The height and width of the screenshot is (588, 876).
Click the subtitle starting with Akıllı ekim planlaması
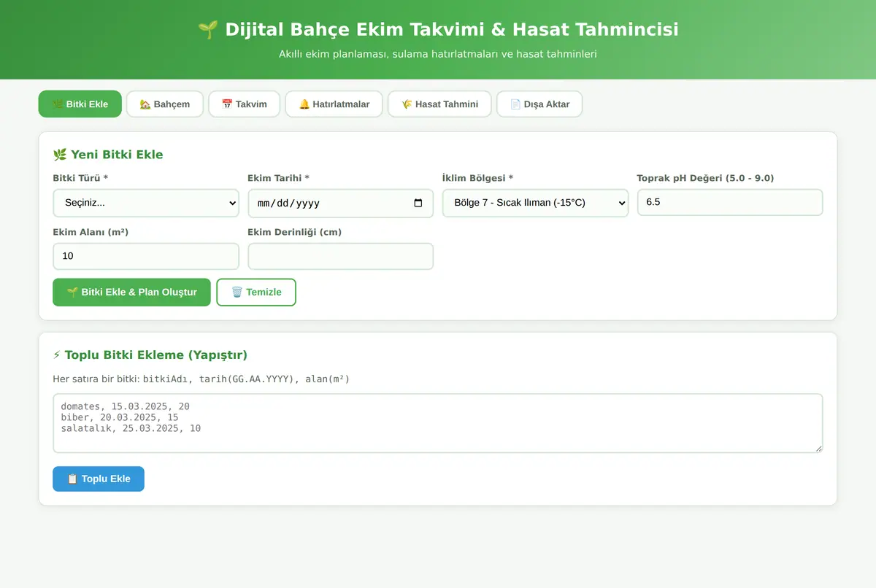click(x=438, y=54)
